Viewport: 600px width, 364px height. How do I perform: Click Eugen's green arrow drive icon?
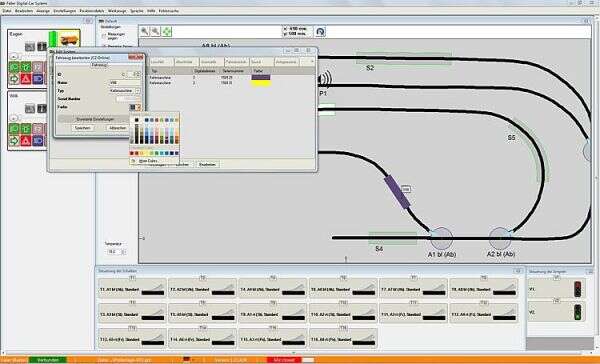click(14, 79)
